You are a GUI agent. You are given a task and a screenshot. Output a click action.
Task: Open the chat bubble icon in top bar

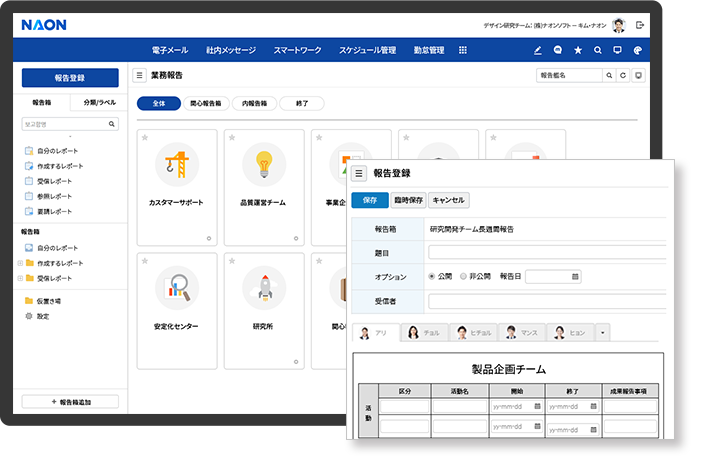point(557,50)
